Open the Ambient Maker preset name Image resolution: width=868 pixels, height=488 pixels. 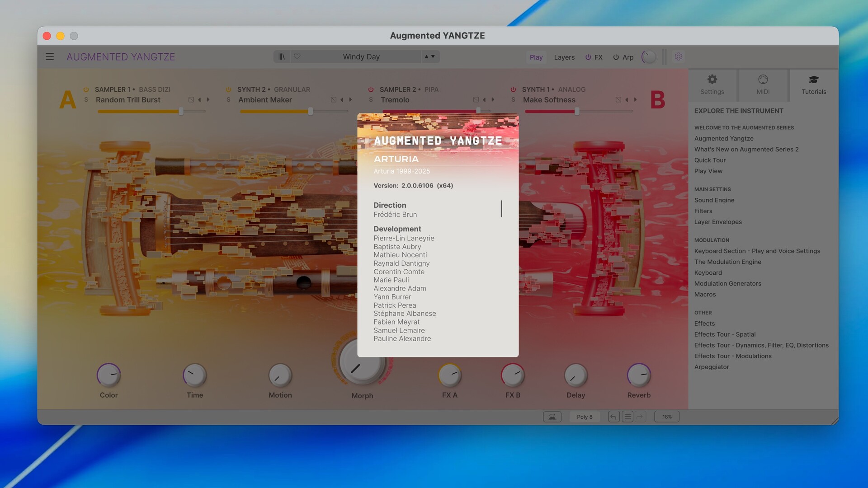265,100
